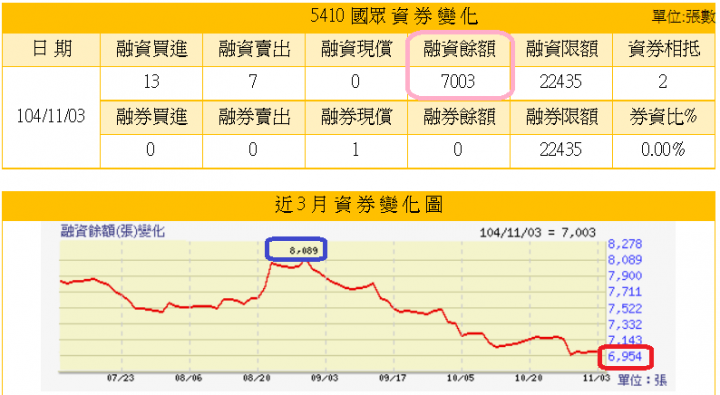Select the '融券賣出' header
720x395 pixels.
254,117
